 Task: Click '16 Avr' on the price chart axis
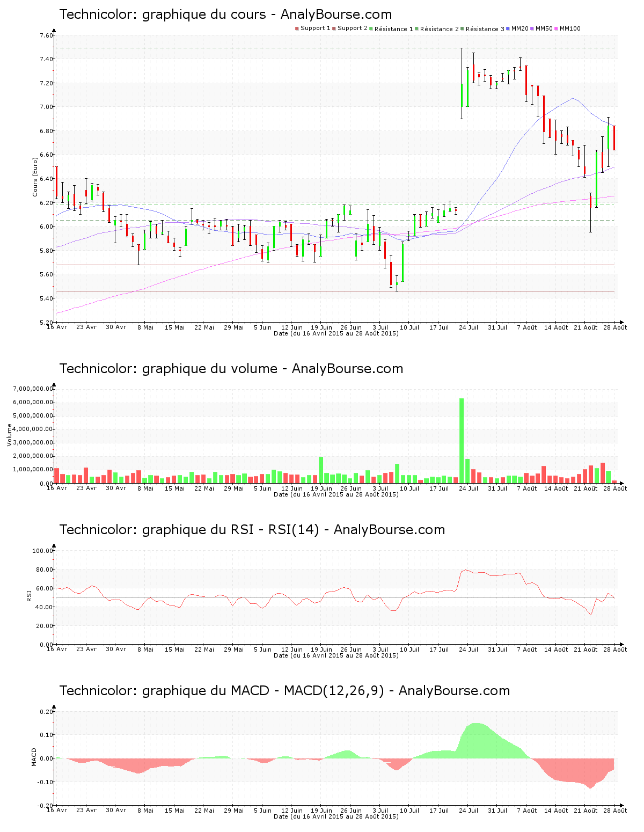tap(57, 327)
